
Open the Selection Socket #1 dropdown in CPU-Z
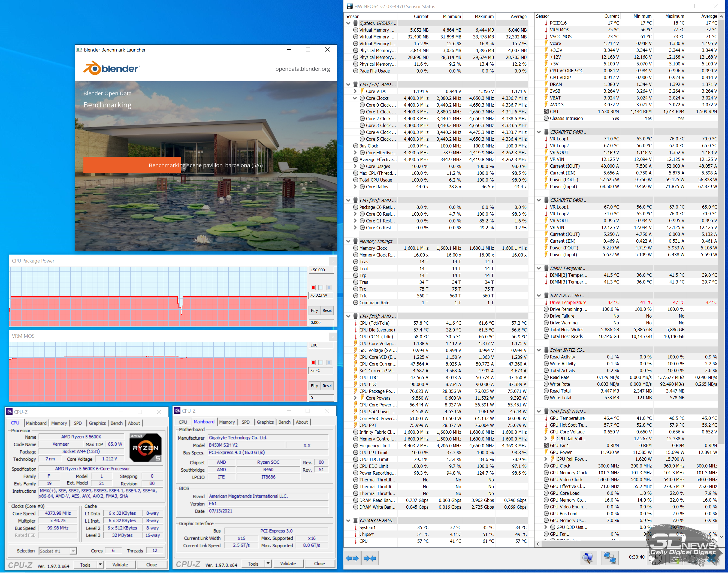coord(73,551)
